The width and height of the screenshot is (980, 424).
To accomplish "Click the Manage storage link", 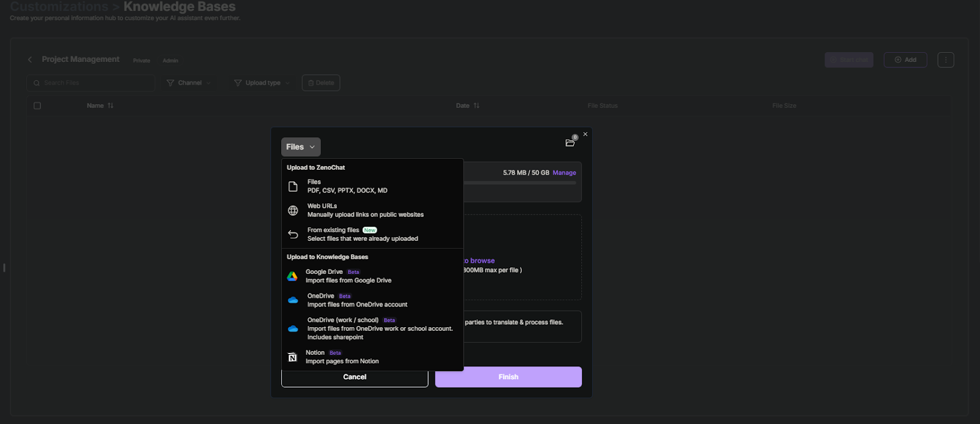I will 564,173.
